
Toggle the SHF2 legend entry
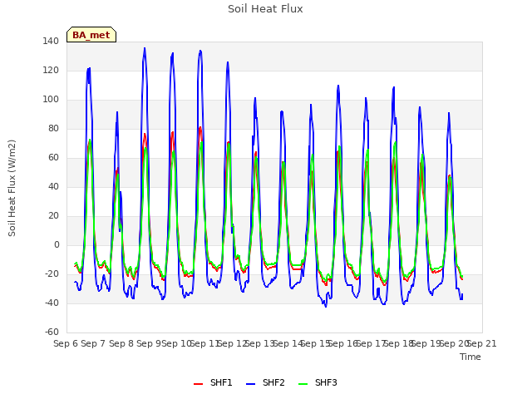tap(265, 382)
